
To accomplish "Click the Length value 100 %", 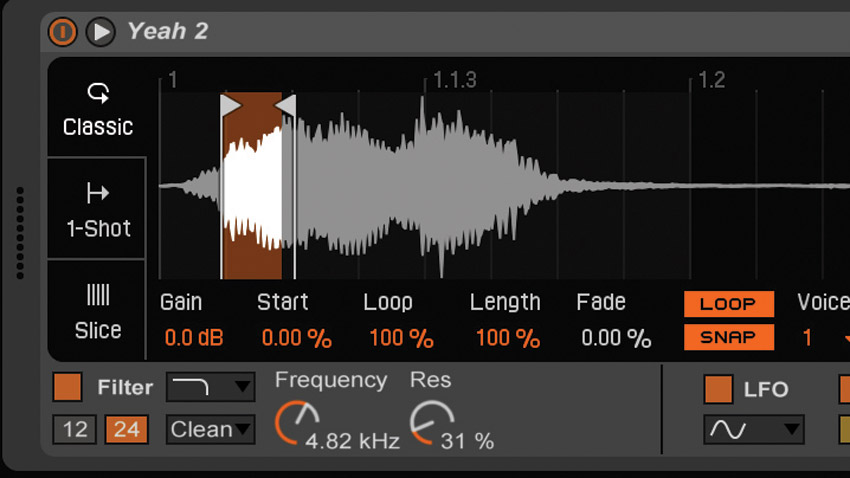I will click(508, 338).
